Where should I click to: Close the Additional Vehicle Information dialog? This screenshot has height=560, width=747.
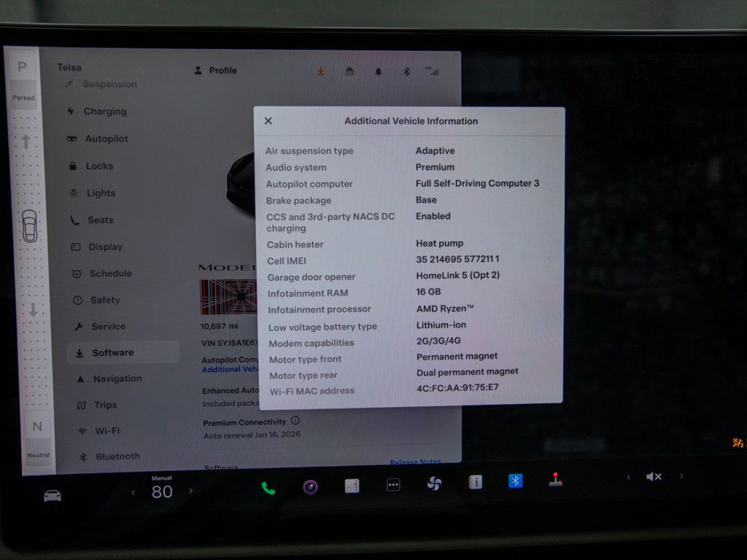click(268, 121)
